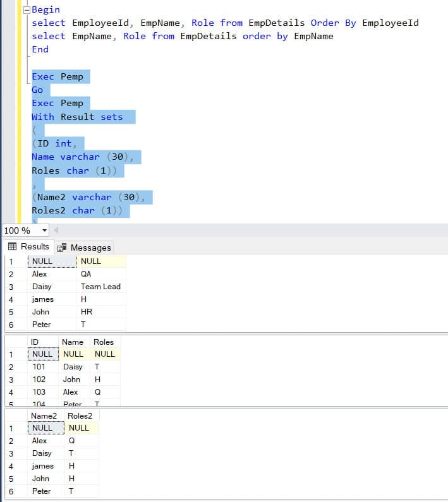This screenshot has width=448, height=502.
Task: Click Daisy in the ID/Name/Roles grid
Action: pyautogui.click(x=74, y=367)
